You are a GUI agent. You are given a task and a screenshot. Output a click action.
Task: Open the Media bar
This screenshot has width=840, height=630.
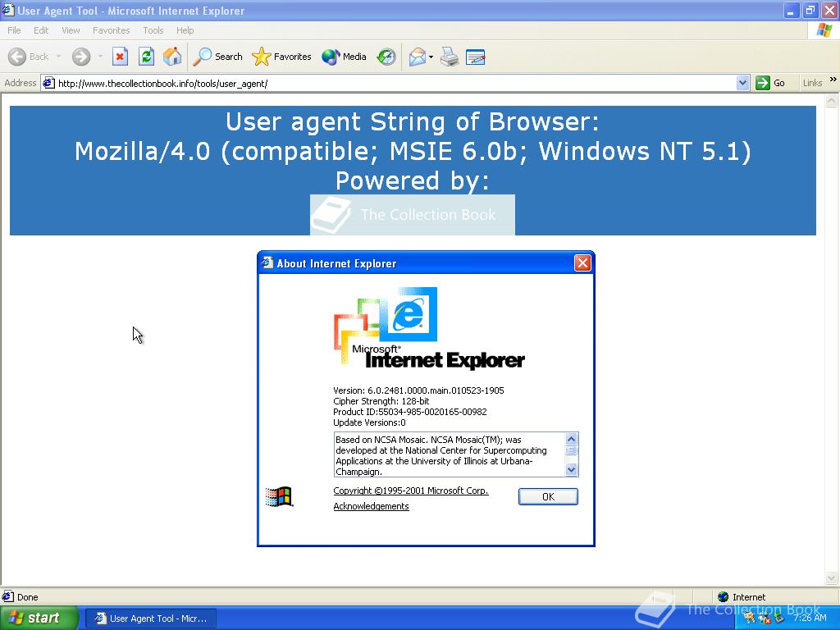tap(344, 57)
